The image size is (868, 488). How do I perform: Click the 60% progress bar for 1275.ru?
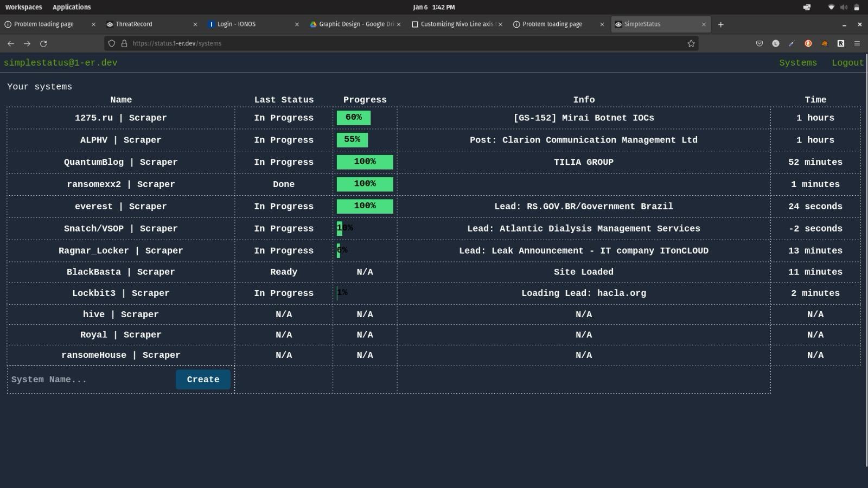[x=354, y=118]
